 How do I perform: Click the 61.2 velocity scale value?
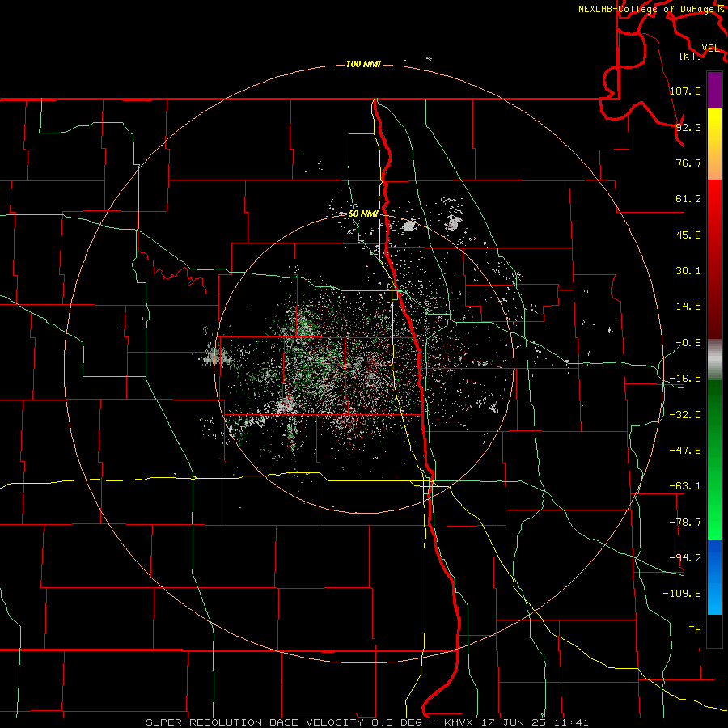click(x=688, y=199)
